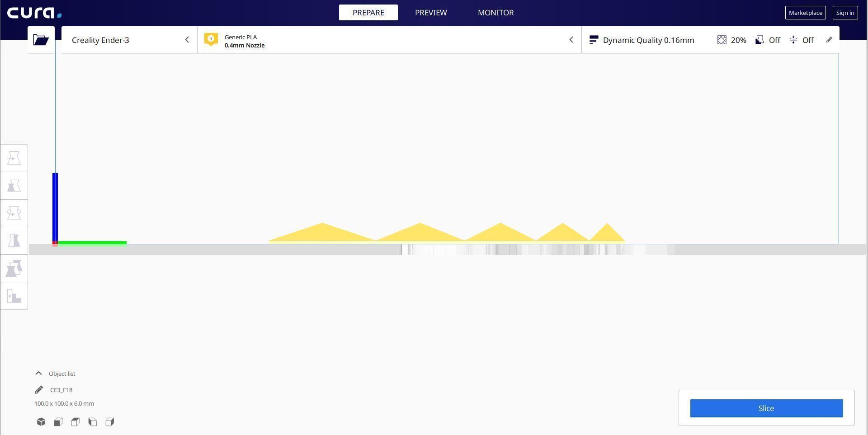Click the Cura logo
Image resolution: width=868 pixels, height=435 pixels.
pos(34,13)
